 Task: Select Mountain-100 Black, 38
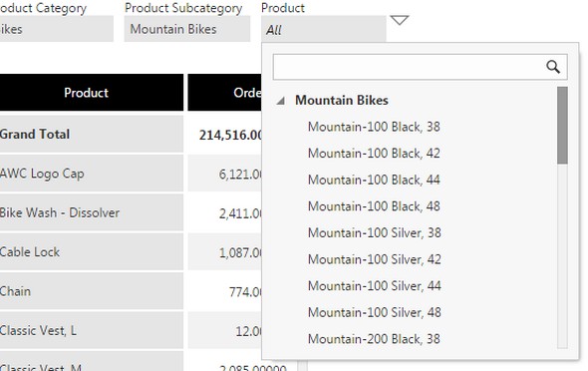click(374, 127)
